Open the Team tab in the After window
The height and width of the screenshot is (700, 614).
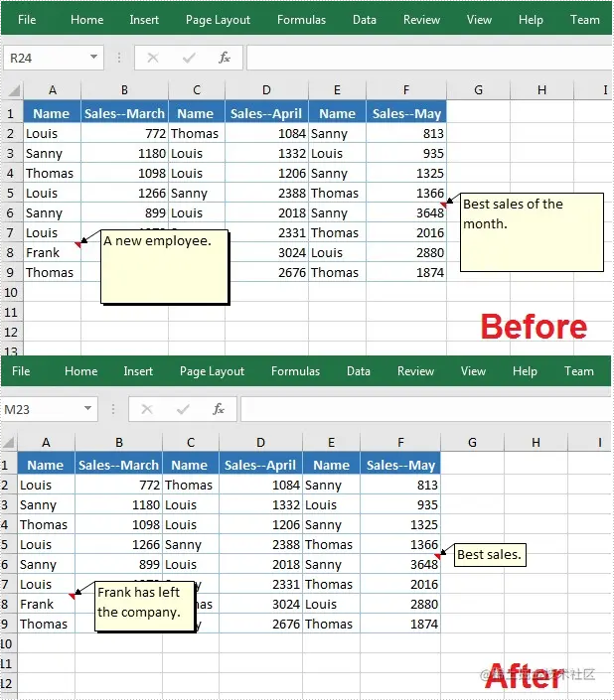tap(578, 371)
